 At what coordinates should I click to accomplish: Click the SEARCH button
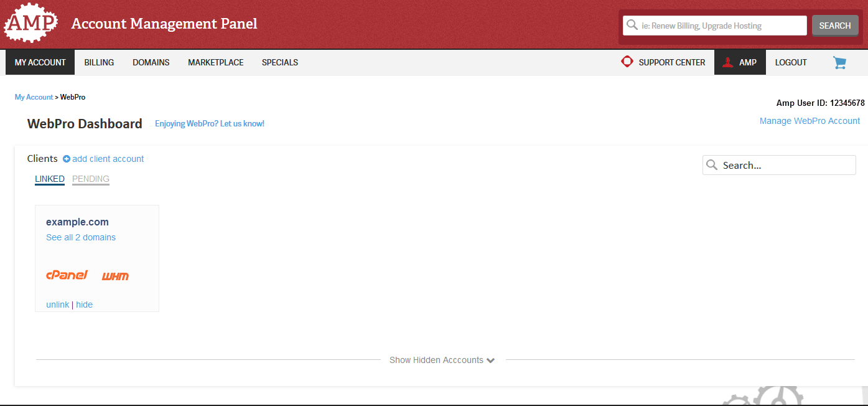point(835,26)
